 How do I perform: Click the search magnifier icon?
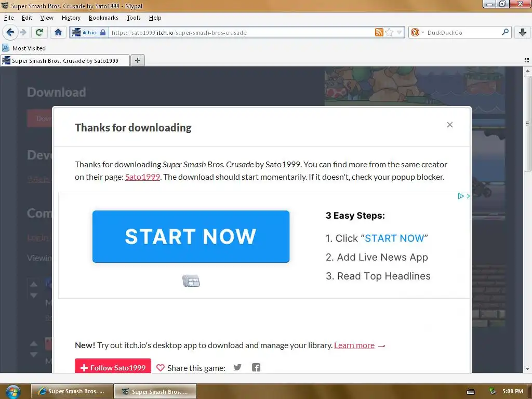505,32
